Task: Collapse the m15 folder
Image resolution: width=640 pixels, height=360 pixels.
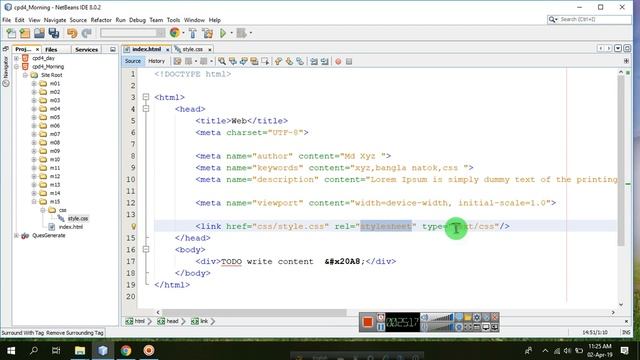Action: [34, 202]
